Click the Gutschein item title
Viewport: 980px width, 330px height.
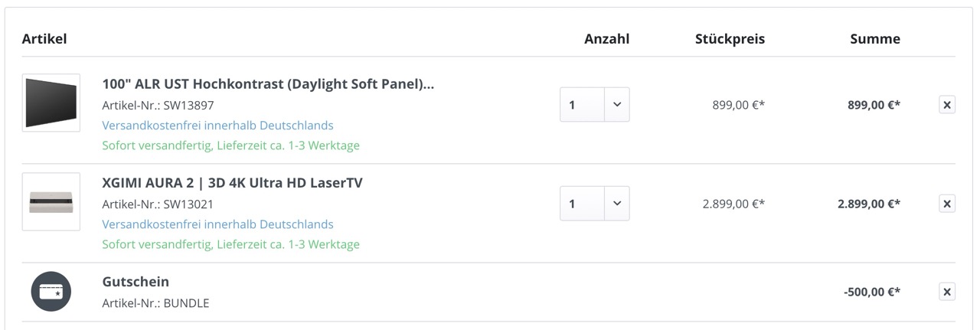tap(136, 282)
